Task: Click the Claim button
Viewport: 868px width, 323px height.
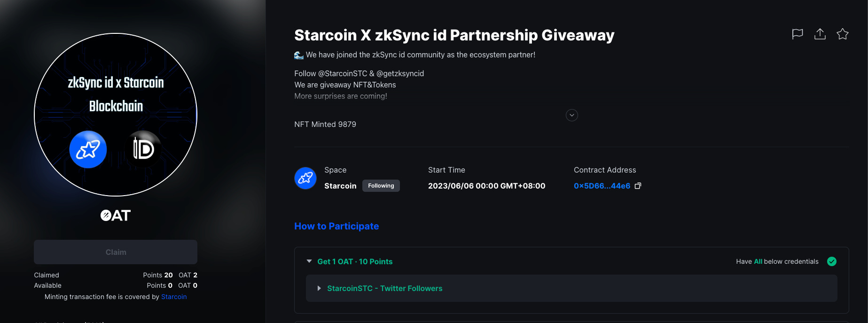Action: [116, 252]
